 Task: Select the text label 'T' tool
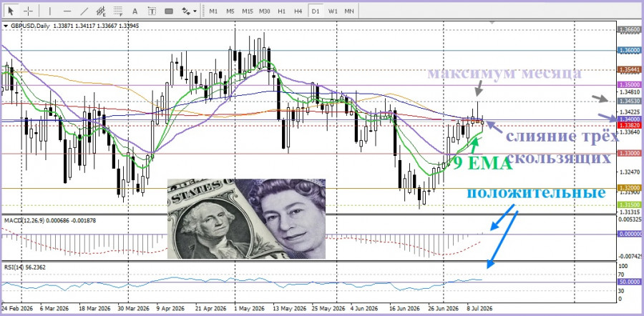point(152,11)
